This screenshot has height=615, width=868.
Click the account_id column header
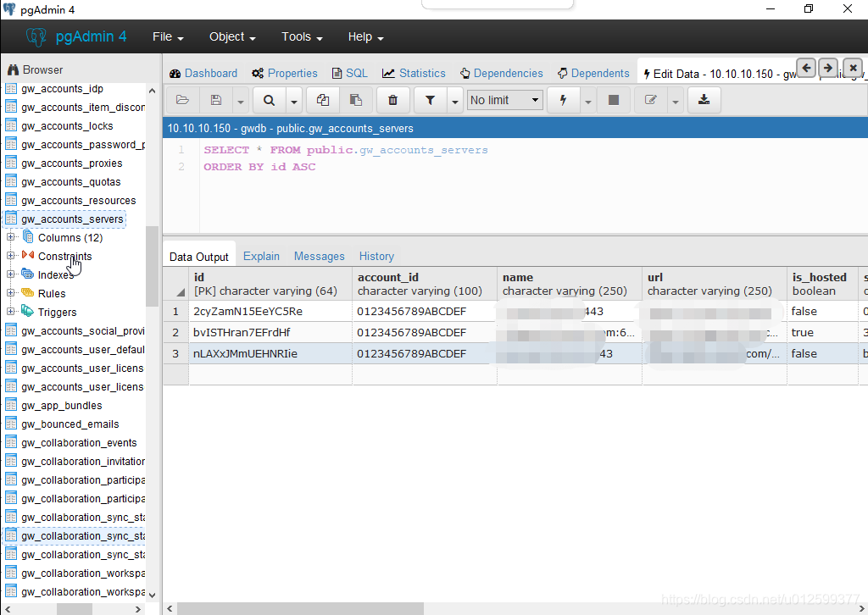coord(425,284)
